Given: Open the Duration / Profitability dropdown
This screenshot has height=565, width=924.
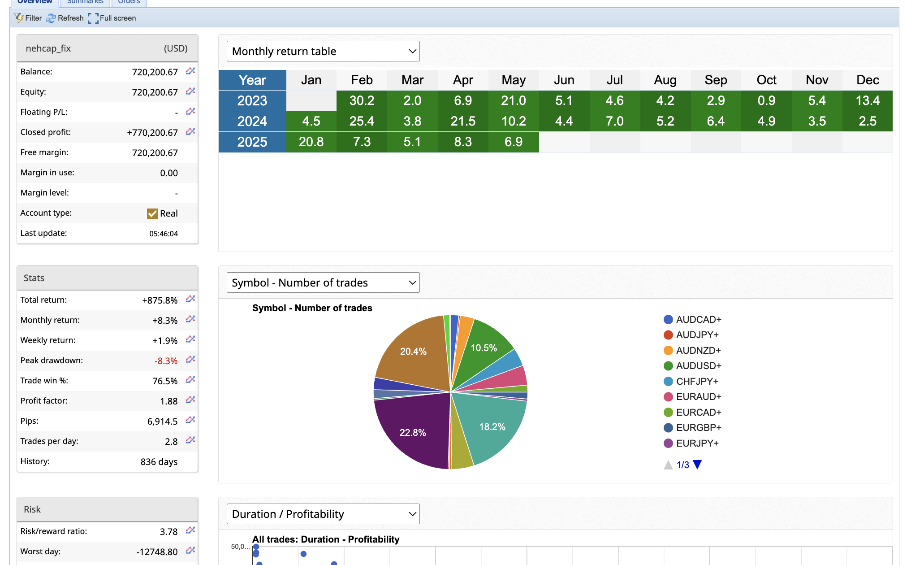Looking at the screenshot, I should click(323, 514).
